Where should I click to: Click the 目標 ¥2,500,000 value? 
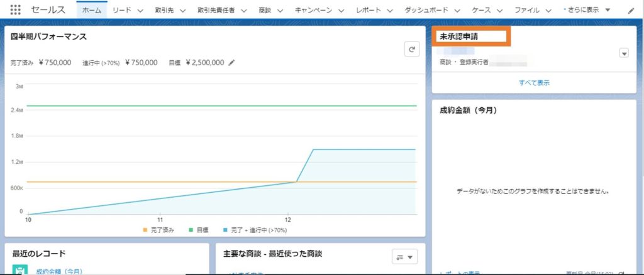pos(205,63)
